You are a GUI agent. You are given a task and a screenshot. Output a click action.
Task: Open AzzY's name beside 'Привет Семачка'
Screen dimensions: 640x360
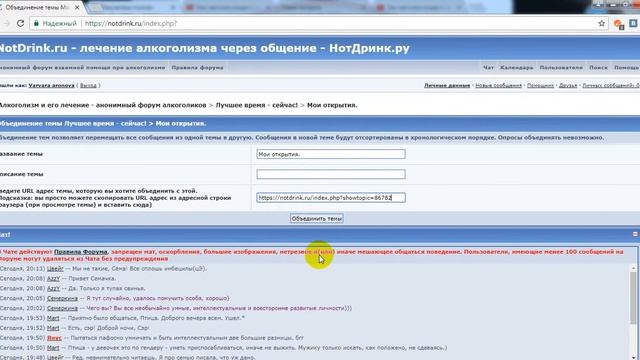point(53,278)
